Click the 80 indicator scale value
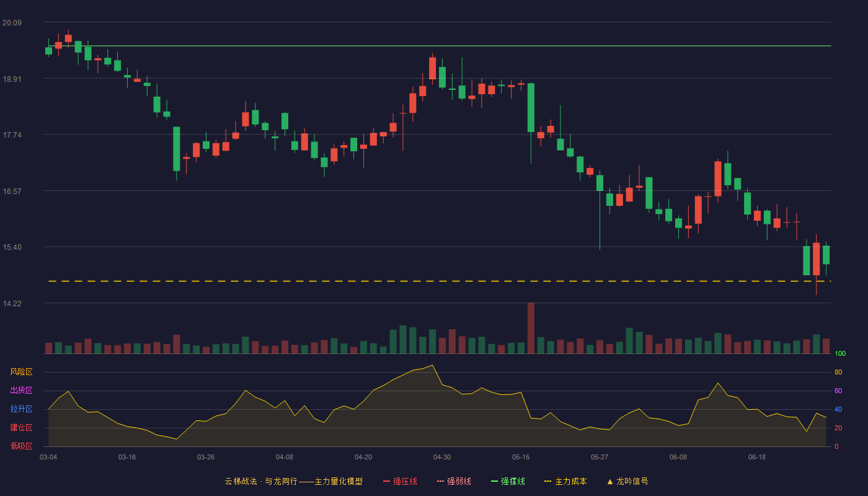 pyautogui.click(x=838, y=372)
